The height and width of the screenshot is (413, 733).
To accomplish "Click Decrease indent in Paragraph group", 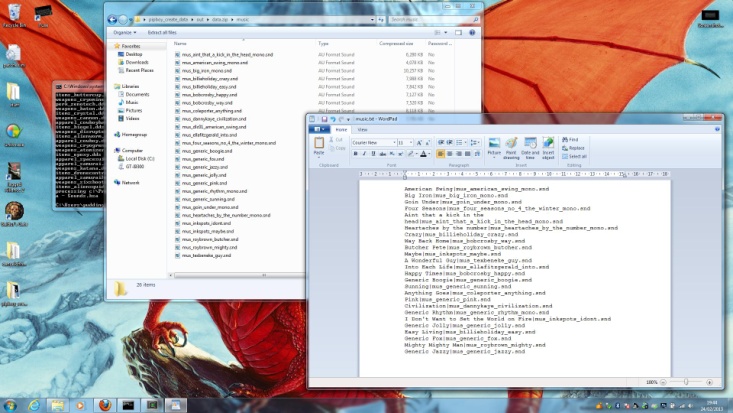I will pos(440,143).
